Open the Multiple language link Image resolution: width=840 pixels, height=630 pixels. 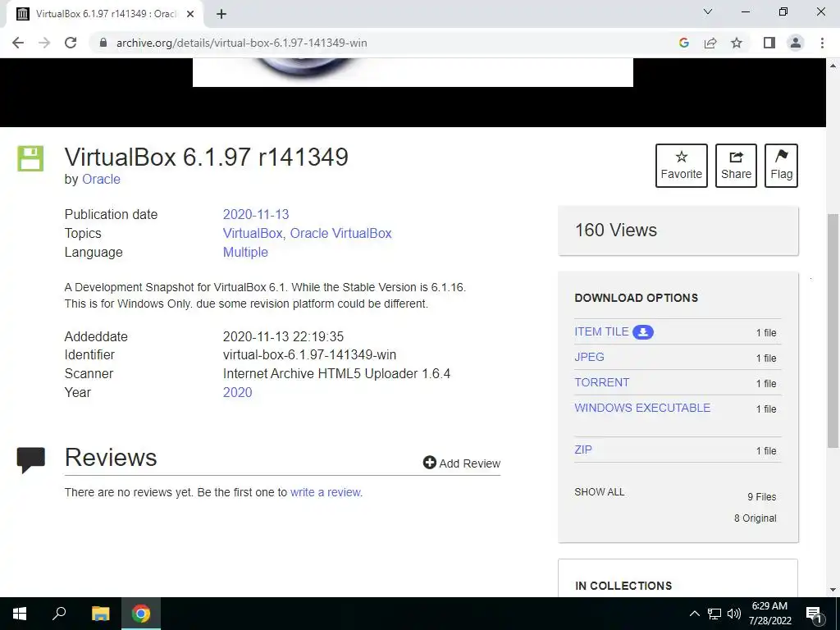(x=245, y=253)
